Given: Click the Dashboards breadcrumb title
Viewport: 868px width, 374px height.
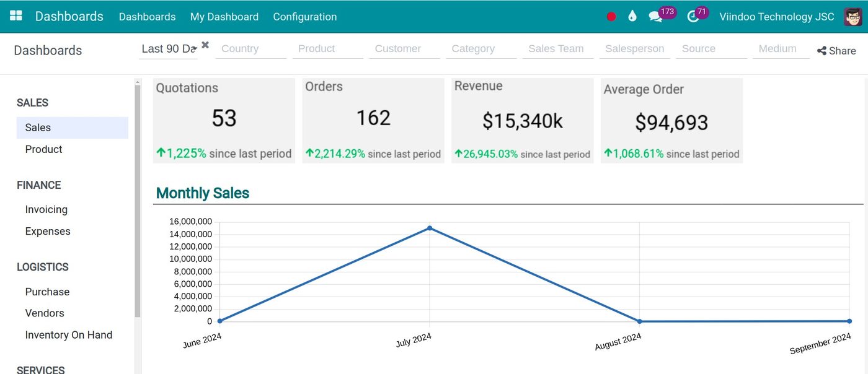Looking at the screenshot, I should point(48,51).
